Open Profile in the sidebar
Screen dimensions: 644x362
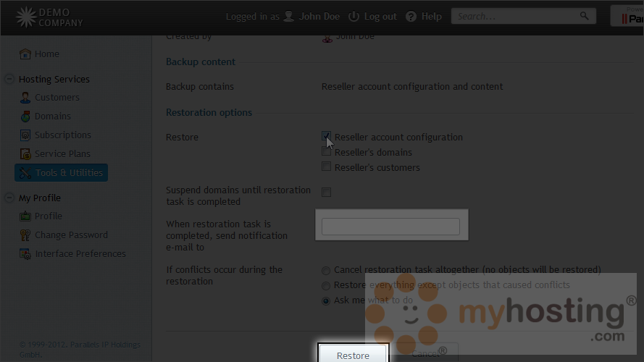[49, 216]
